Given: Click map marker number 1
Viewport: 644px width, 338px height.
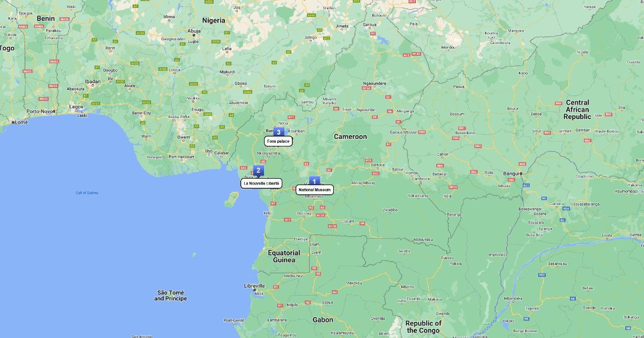Looking at the screenshot, I should click(314, 181).
